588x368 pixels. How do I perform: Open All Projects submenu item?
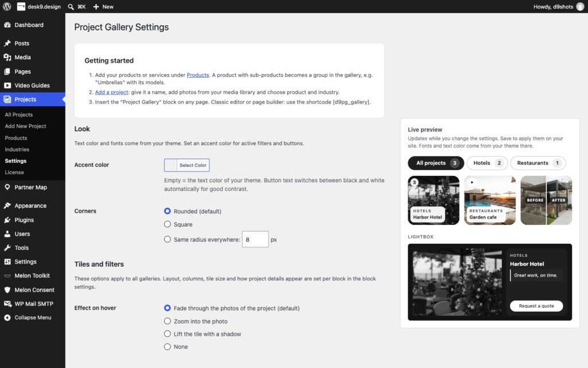point(19,114)
